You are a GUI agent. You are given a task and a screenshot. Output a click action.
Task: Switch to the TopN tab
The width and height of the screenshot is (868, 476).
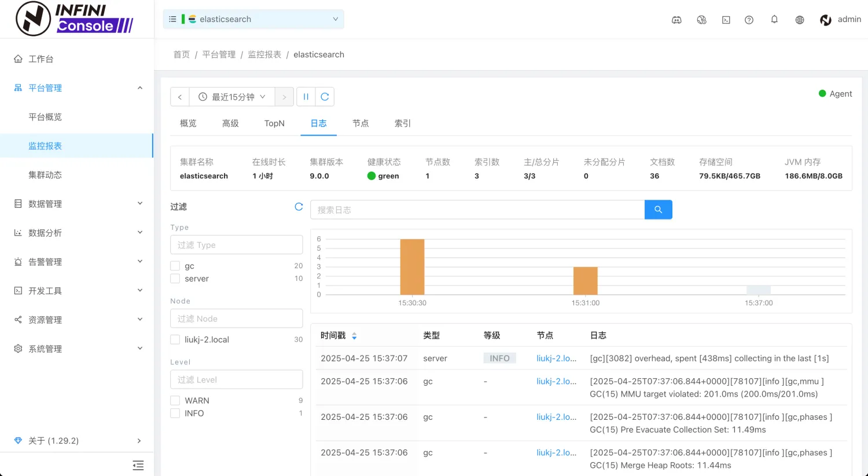tap(274, 123)
